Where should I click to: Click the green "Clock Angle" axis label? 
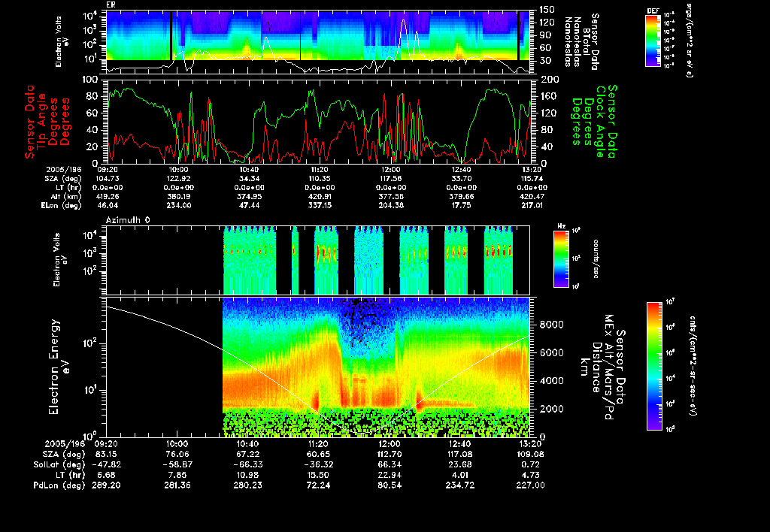pyautogui.click(x=600, y=122)
